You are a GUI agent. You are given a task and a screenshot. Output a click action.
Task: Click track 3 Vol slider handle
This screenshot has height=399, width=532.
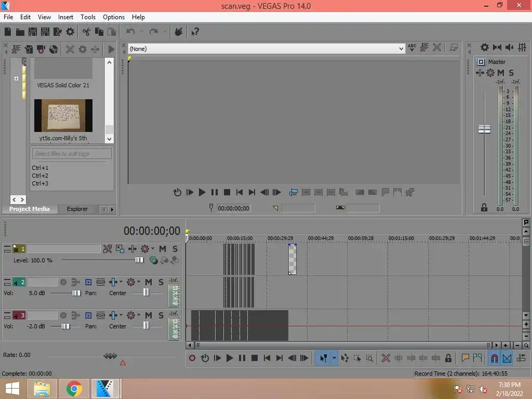pyautogui.click(x=65, y=326)
